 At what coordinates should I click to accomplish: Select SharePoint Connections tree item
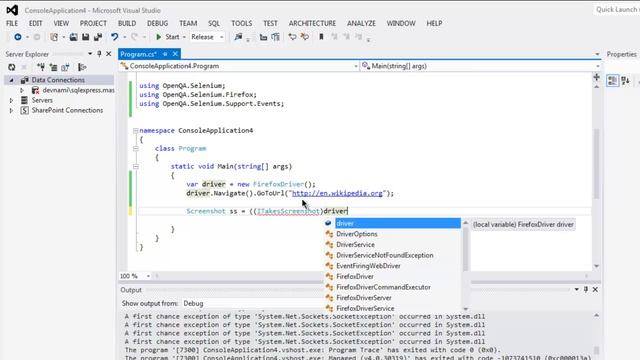tap(67, 110)
